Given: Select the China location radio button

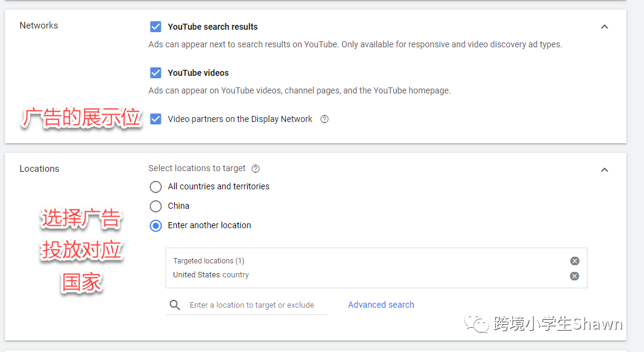Looking at the screenshot, I should coord(156,206).
